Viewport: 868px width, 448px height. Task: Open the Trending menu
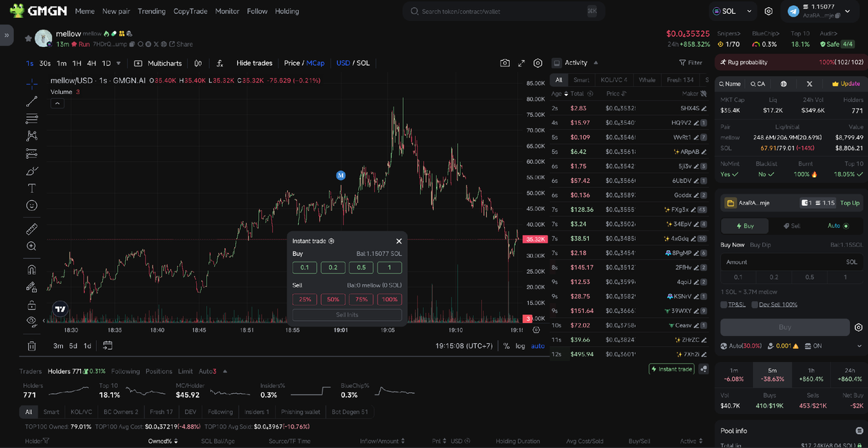151,12
